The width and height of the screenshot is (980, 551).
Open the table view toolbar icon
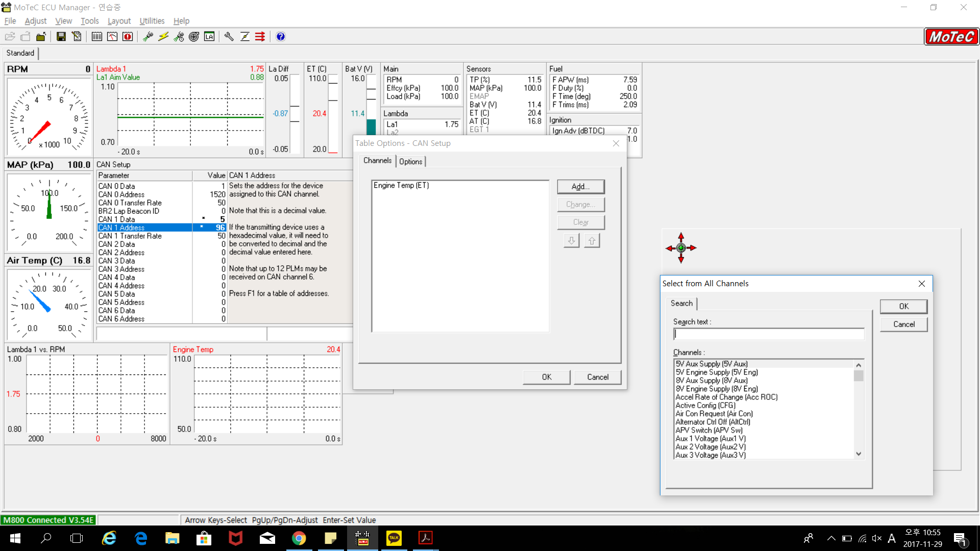point(97,37)
